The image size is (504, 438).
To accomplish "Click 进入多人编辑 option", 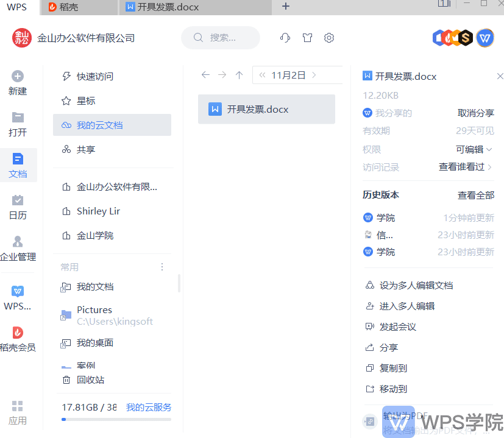I will click(x=400, y=306).
